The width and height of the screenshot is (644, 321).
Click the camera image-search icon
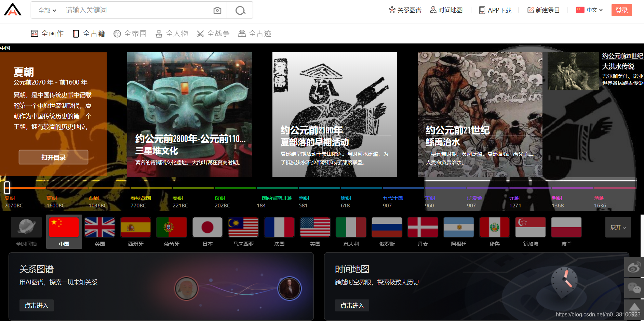[217, 11]
